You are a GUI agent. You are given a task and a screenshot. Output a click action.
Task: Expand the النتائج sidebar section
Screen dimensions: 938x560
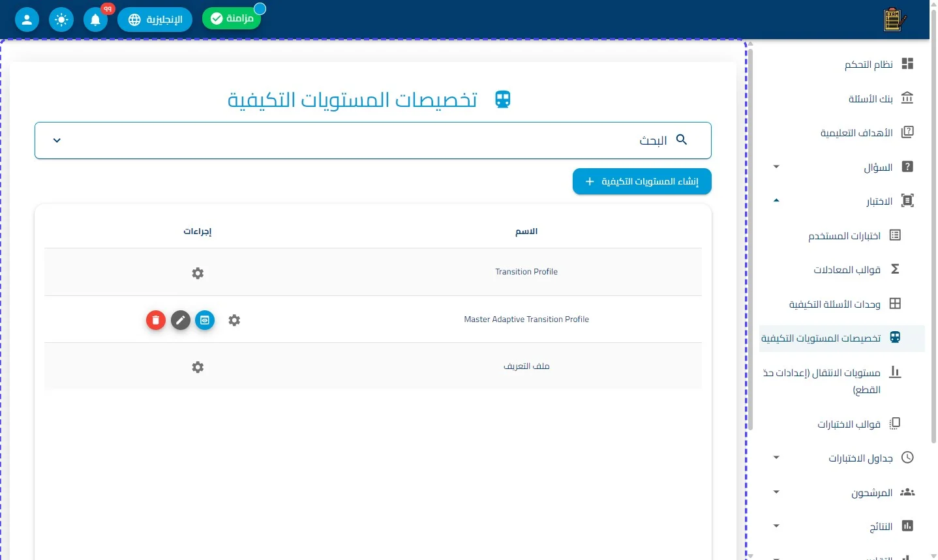point(841,526)
